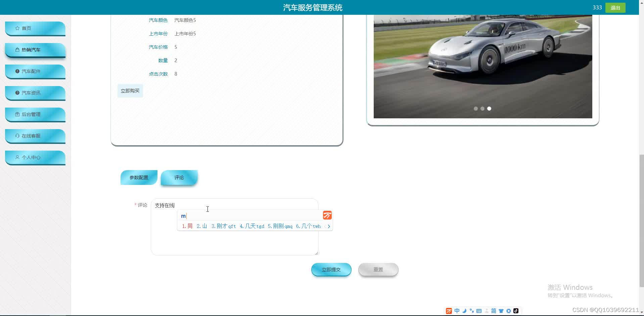This screenshot has height=316, width=644.
Task: Go to 汽车配件 section
Action: [35, 72]
